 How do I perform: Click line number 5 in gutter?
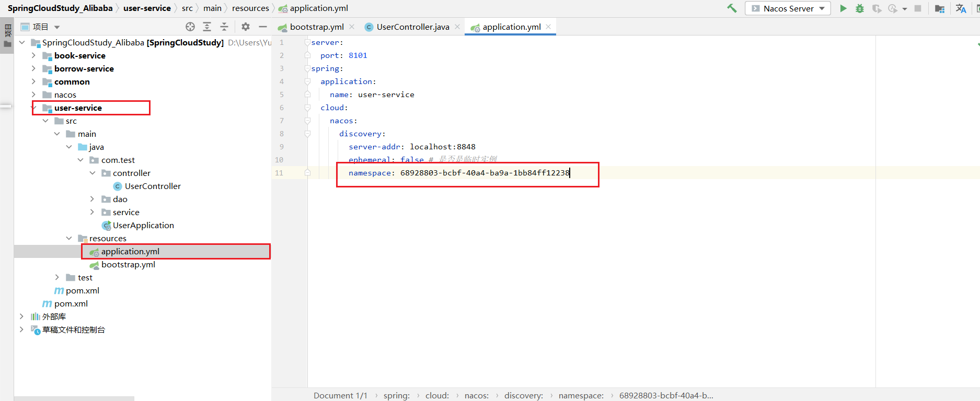pos(282,95)
